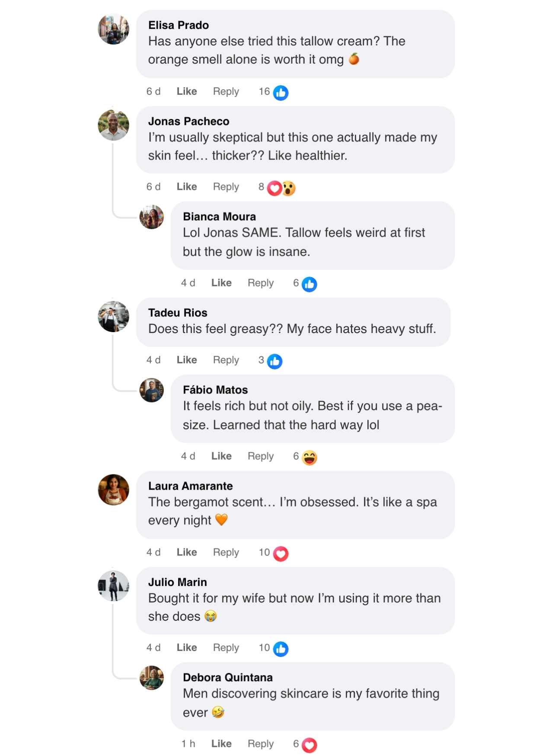Screen dimensions: 536x756
Task: Click Bianca Moura's profile avatar
Action: pos(152,217)
